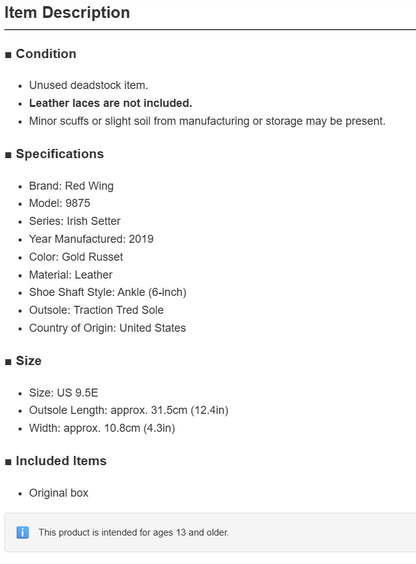416x564 pixels.
Task: Click the Item Description heading
Action: (67, 13)
